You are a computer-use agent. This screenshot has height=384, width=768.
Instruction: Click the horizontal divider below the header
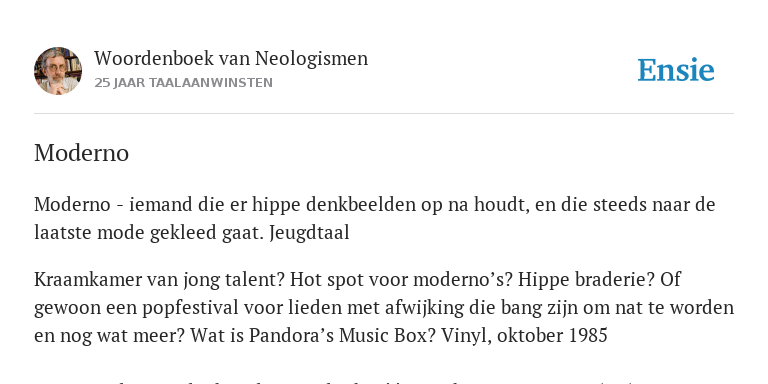point(384,114)
